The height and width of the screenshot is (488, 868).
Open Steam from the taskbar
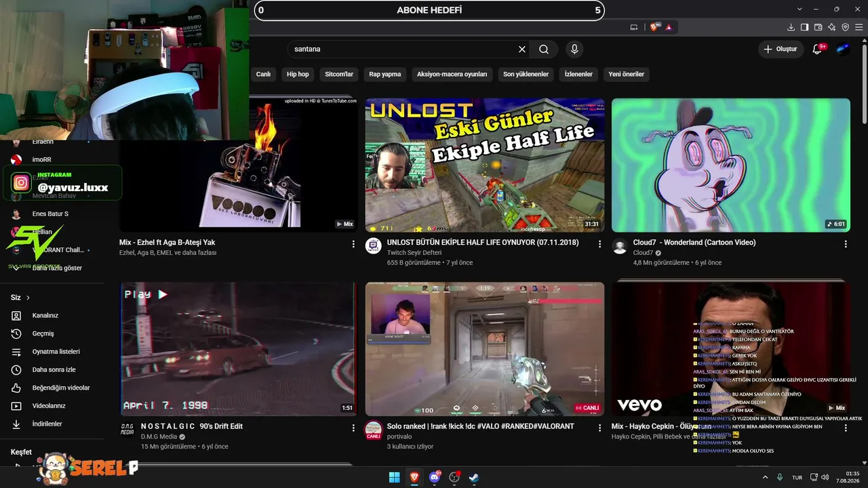click(x=474, y=477)
